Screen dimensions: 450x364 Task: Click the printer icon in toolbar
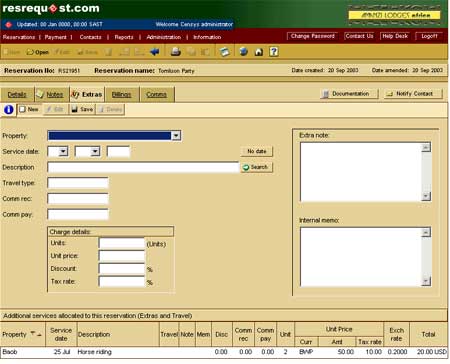click(176, 52)
